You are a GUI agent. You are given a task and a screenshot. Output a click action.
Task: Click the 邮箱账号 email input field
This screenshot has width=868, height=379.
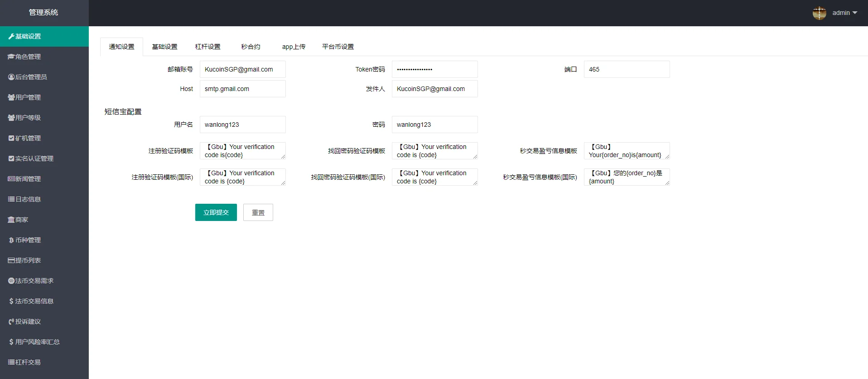pyautogui.click(x=242, y=69)
